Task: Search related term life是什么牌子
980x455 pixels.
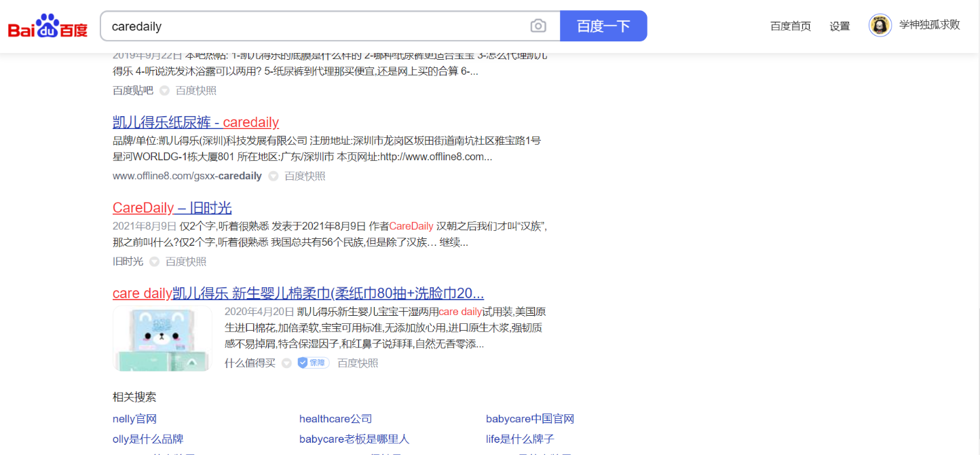Action: (x=520, y=439)
